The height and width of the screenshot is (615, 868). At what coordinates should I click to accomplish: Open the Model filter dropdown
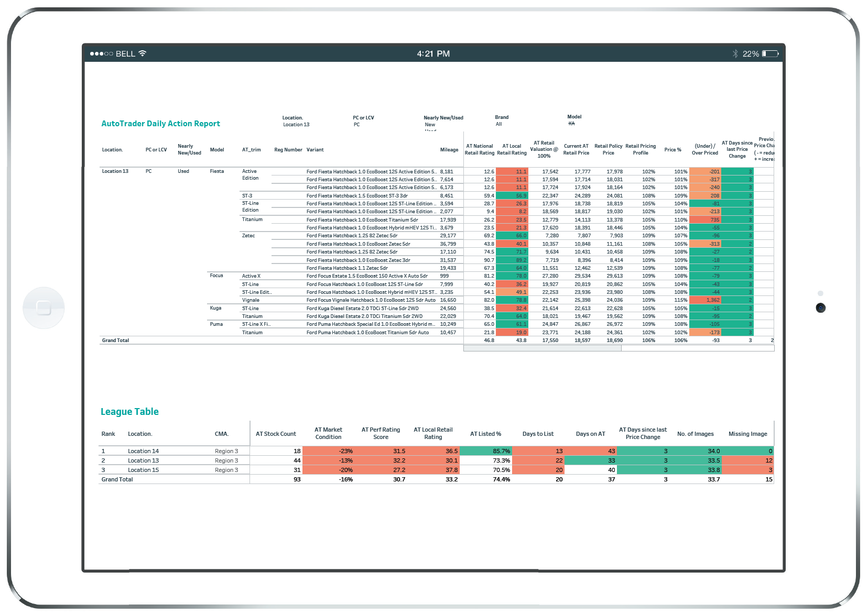572,124
